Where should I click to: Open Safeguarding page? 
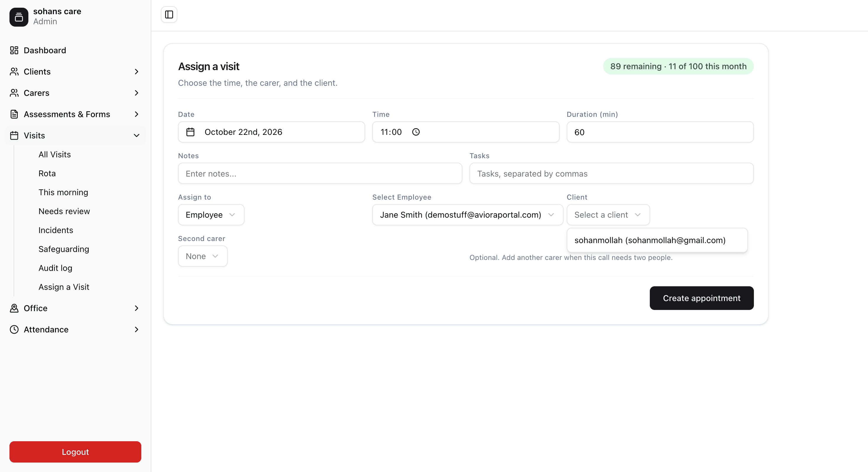click(x=64, y=249)
